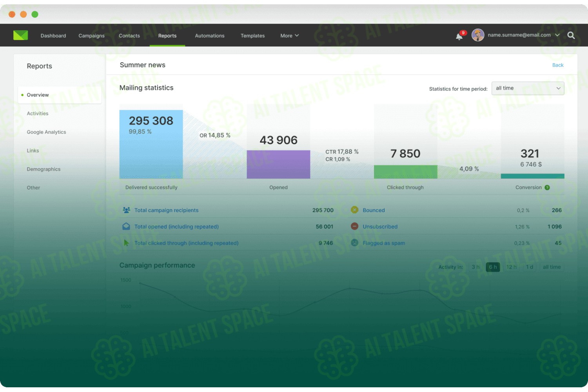The height and width of the screenshot is (392, 588).
Task: Click the blue Delivered successfully bar
Action: click(x=151, y=144)
